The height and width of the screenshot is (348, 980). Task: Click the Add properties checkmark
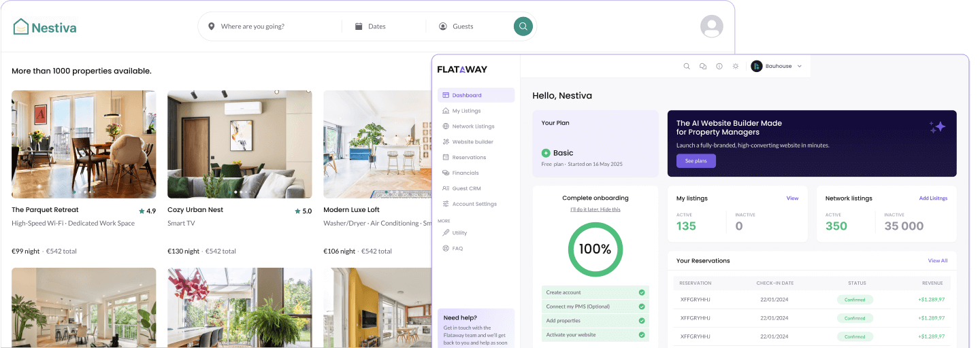(642, 321)
